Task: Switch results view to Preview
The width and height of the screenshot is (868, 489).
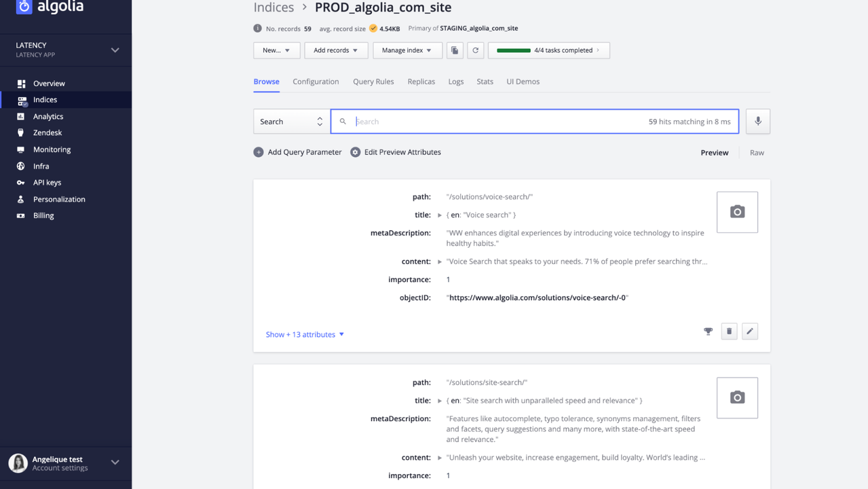Action: (x=714, y=153)
